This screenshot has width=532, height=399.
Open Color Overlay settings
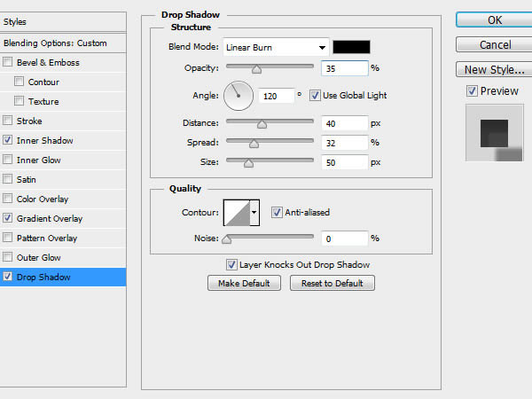coord(63,199)
